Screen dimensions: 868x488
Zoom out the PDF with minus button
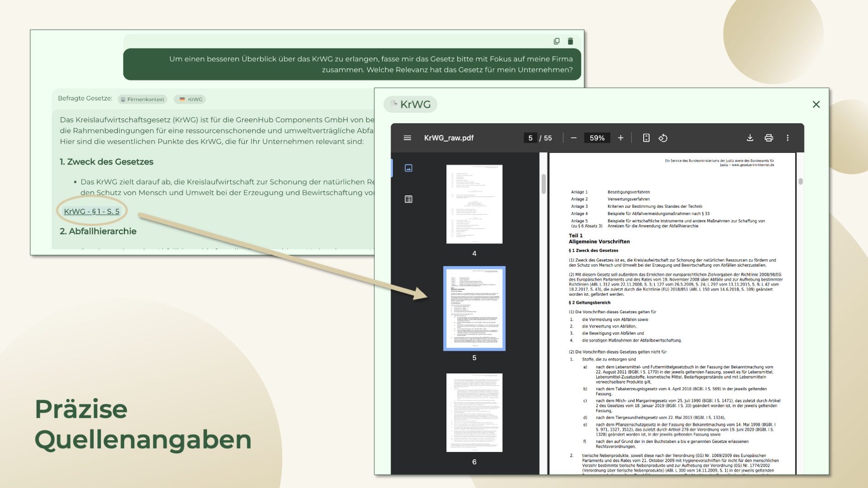click(574, 138)
